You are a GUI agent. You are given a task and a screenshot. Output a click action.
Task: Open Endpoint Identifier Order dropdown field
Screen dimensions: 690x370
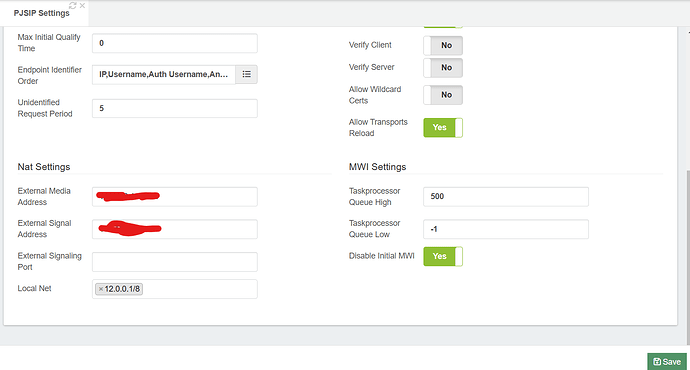pyautogui.click(x=164, y=74)
